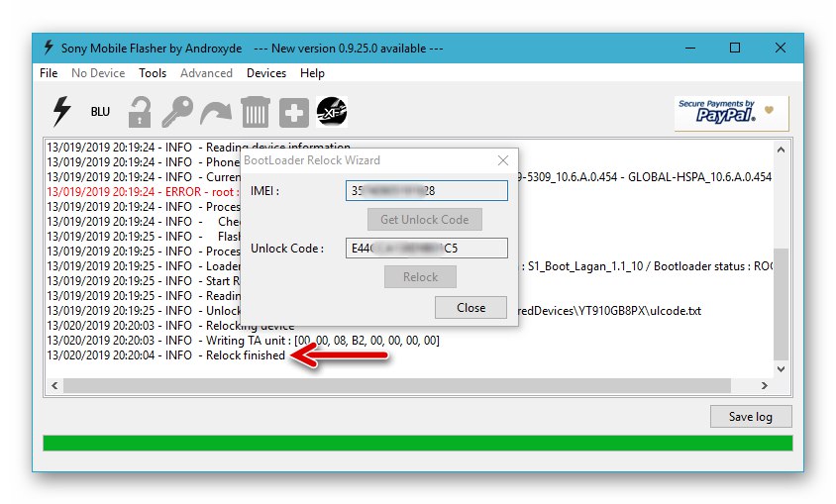Click the plus sign icon in toolbar

click(294, 113)
